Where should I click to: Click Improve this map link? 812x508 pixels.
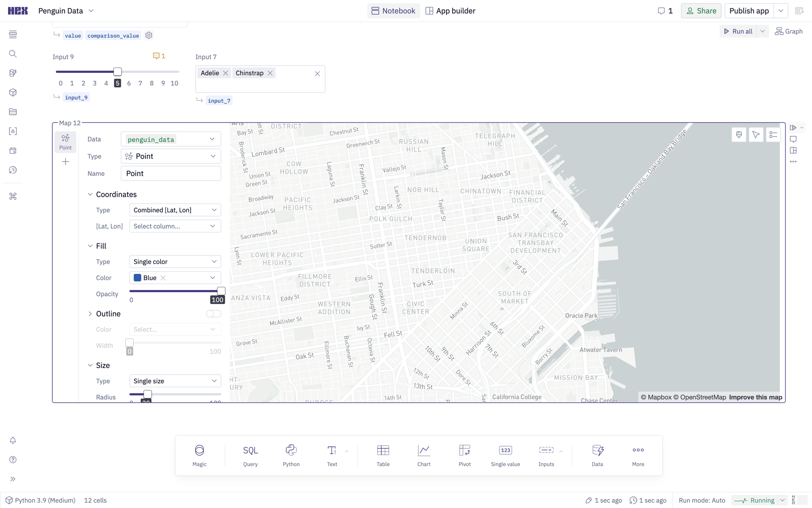(755, 397)
